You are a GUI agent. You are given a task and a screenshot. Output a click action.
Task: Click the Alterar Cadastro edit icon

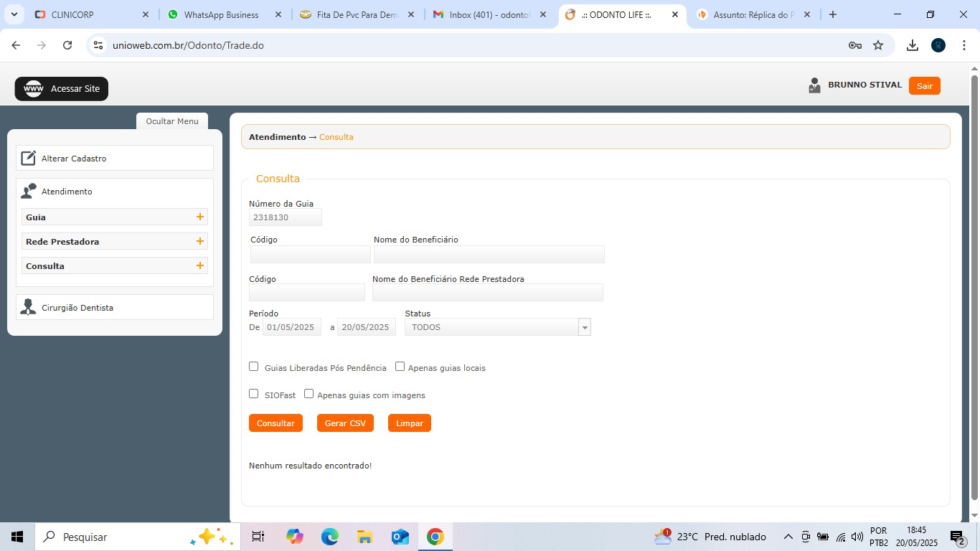[x=28, y=159]
